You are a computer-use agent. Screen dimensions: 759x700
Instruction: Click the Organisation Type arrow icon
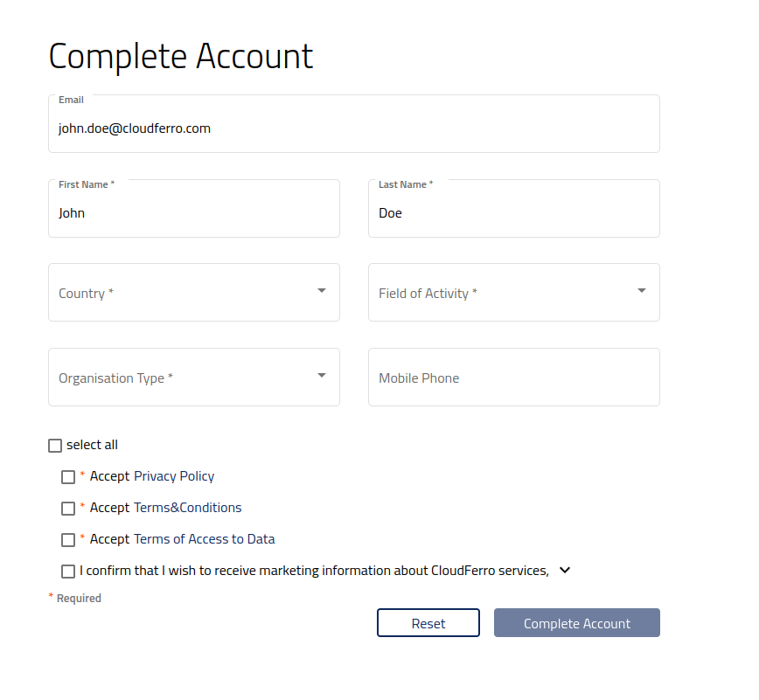322,376
